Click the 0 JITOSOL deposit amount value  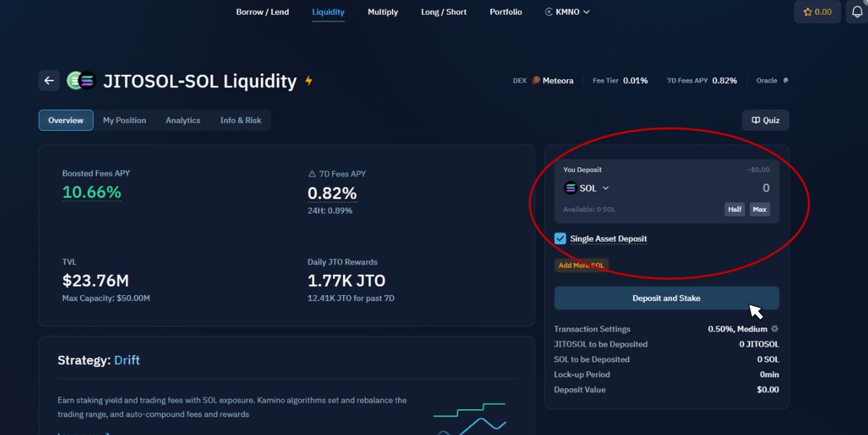pos(759,344)
